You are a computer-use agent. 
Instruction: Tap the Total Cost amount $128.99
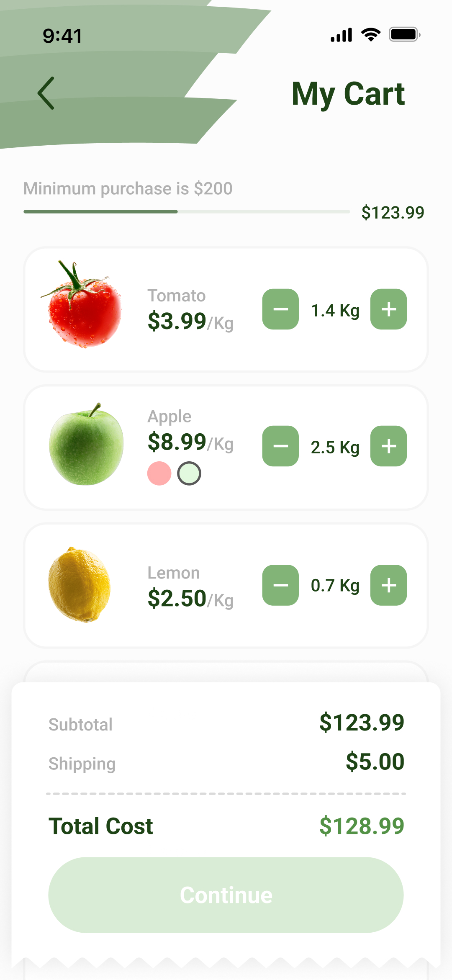pos(362,826)
